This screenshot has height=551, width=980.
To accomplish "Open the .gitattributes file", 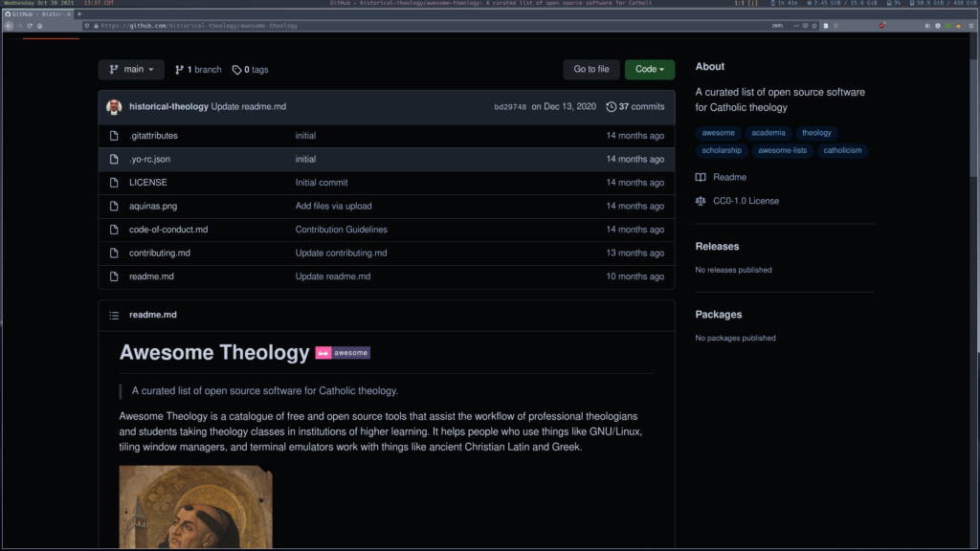I will pos(153,136).
